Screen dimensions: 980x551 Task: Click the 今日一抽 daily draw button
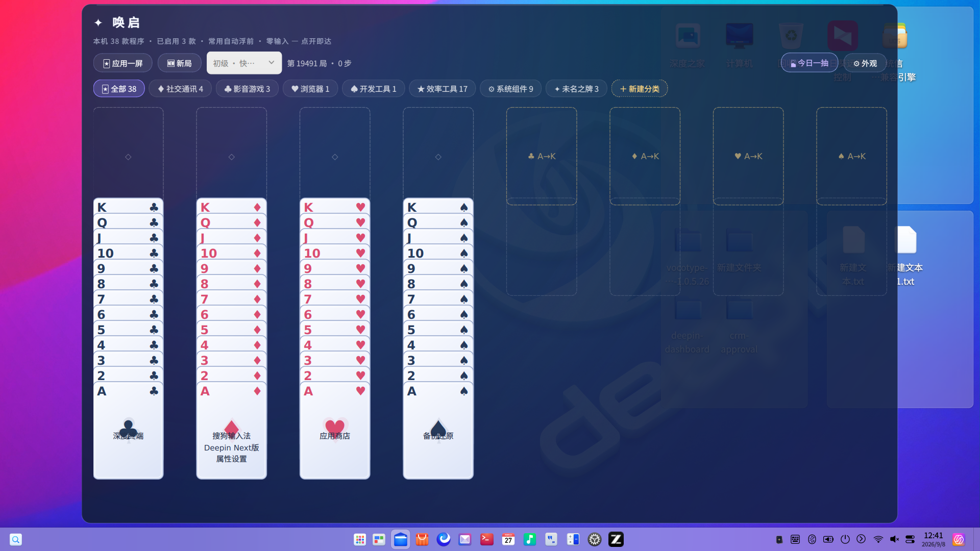[809, 63]
